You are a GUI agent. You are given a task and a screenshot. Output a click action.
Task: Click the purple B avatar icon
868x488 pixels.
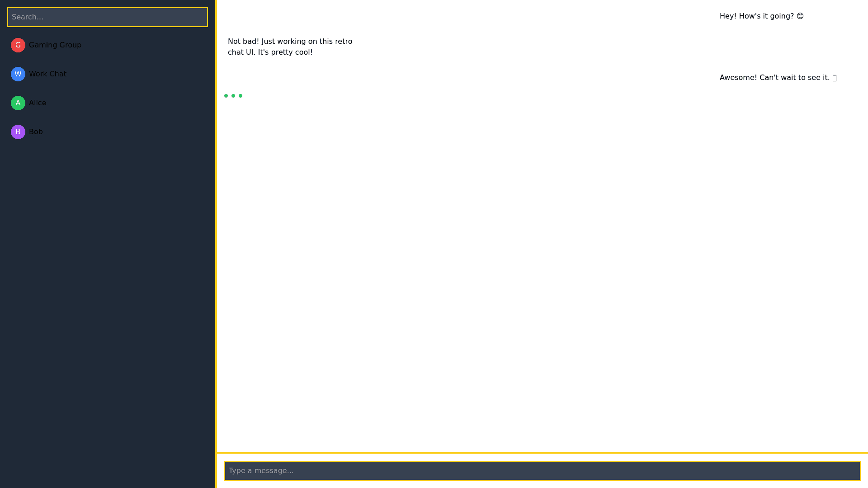pyautogui.click(x=18, y=132)
